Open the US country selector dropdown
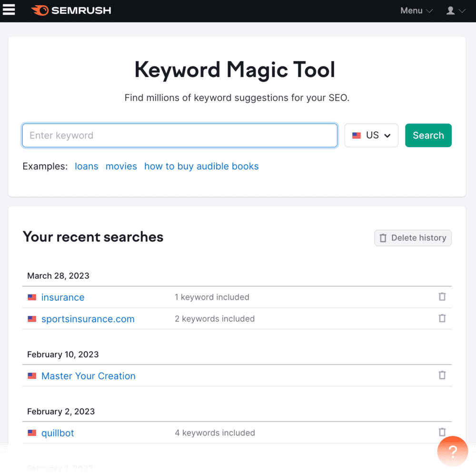This screenshot has height=476, width=476. pyautogui.click(x=371, y=135)
